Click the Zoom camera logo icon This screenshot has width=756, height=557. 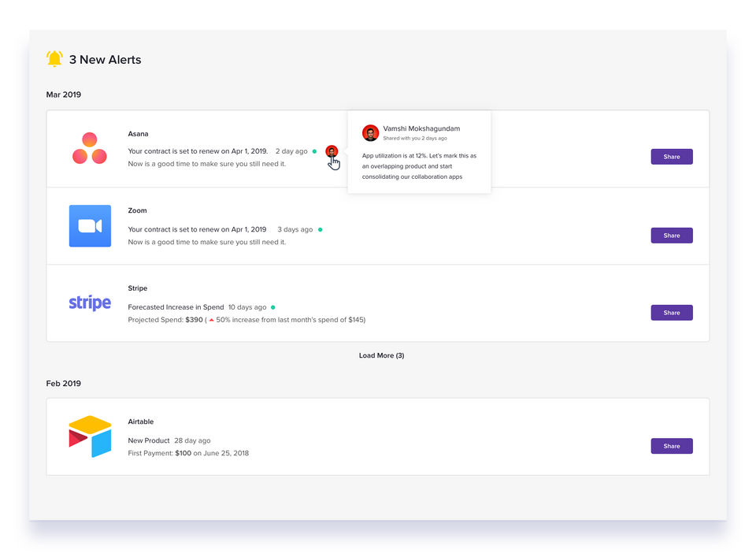[90, 226]
